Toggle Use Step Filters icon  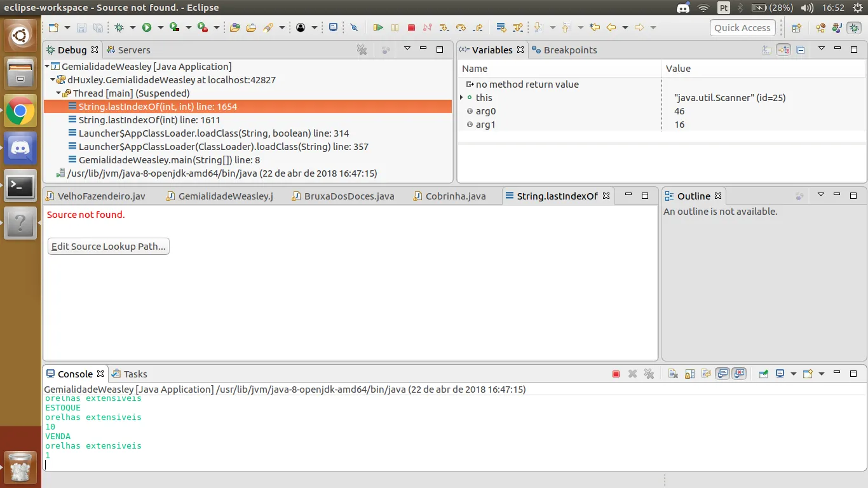click(519, 27)
